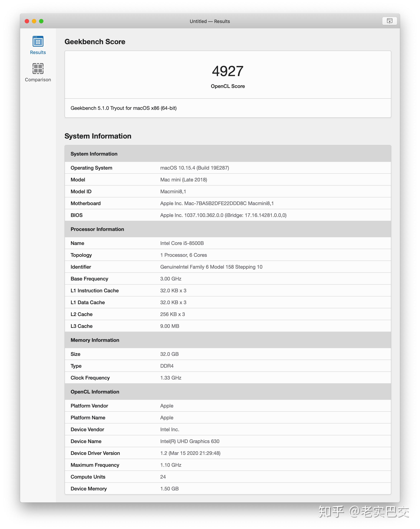
Task: Click the Results label in sidebar
Action: (x=38, y=52)
